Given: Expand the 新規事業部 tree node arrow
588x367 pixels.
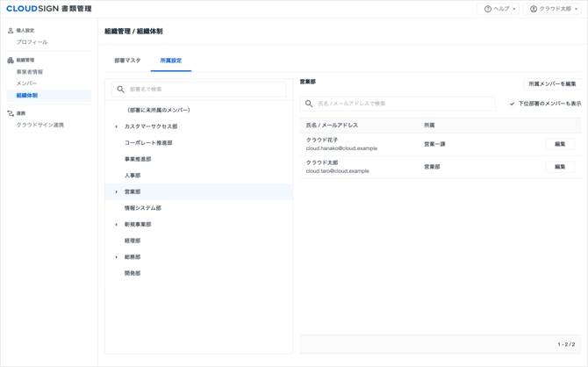Looking at the screenshot, I should [x=116, y=225].
